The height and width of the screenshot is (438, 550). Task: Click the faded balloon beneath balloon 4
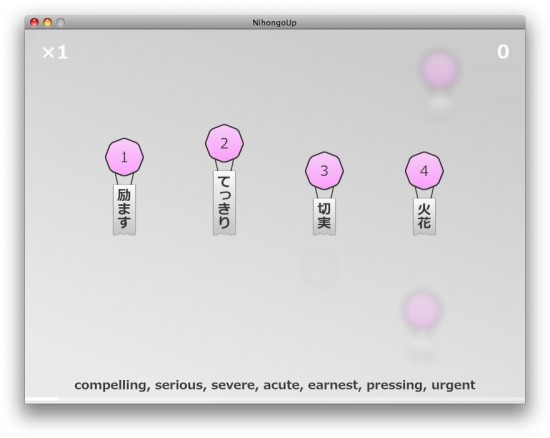[x=422, y=310]
